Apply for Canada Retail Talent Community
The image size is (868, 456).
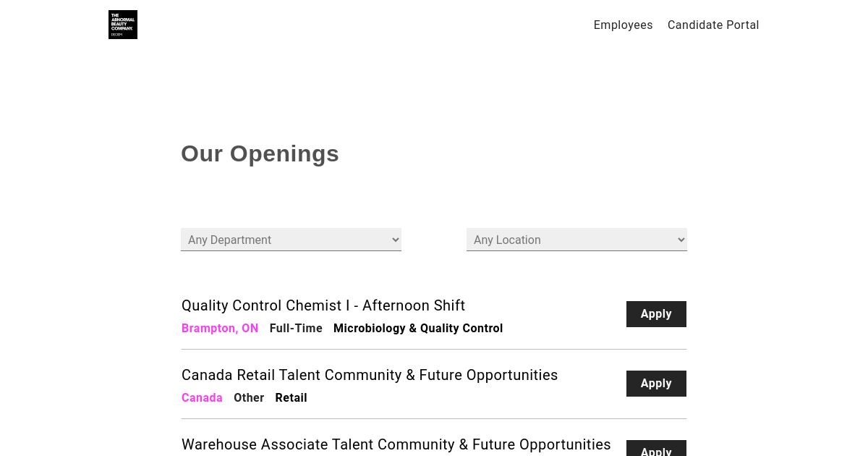click(656, 384)
